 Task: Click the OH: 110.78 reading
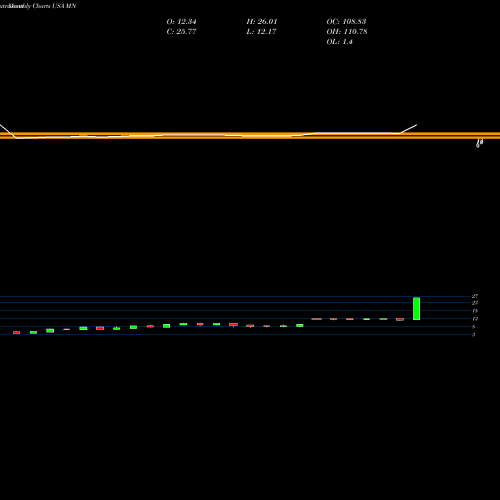click(347, 32)
